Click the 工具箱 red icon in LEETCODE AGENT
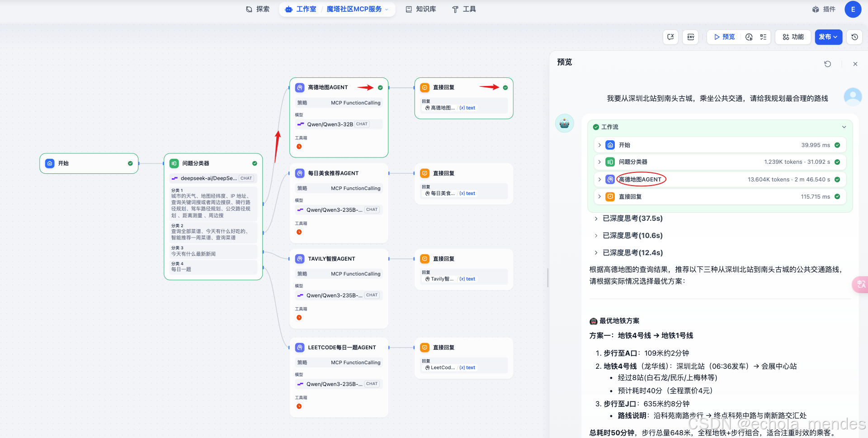The image size is (868, 438). [x=299, y=406]
